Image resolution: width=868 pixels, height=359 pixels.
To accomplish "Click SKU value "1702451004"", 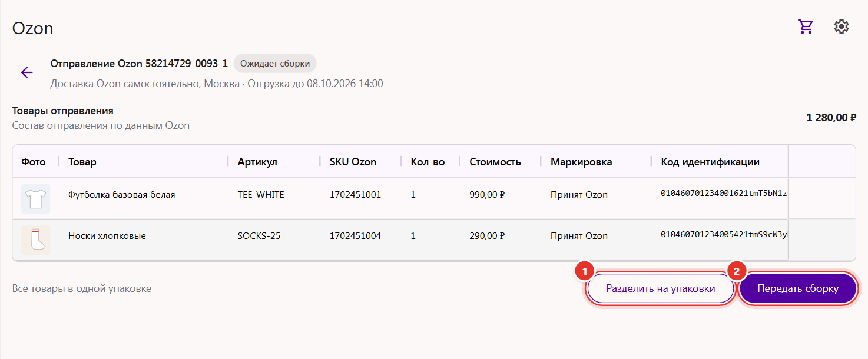I will pos(355,236).
